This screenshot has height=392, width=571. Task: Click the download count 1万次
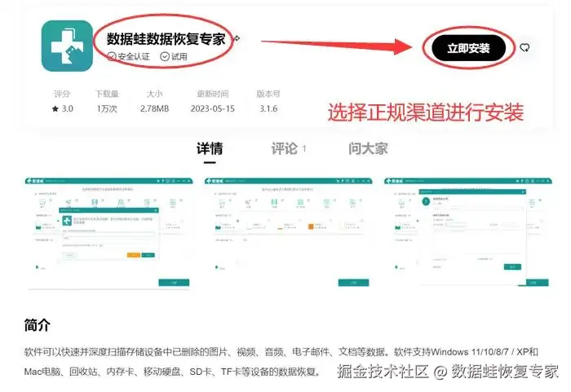tap(107, 108)
